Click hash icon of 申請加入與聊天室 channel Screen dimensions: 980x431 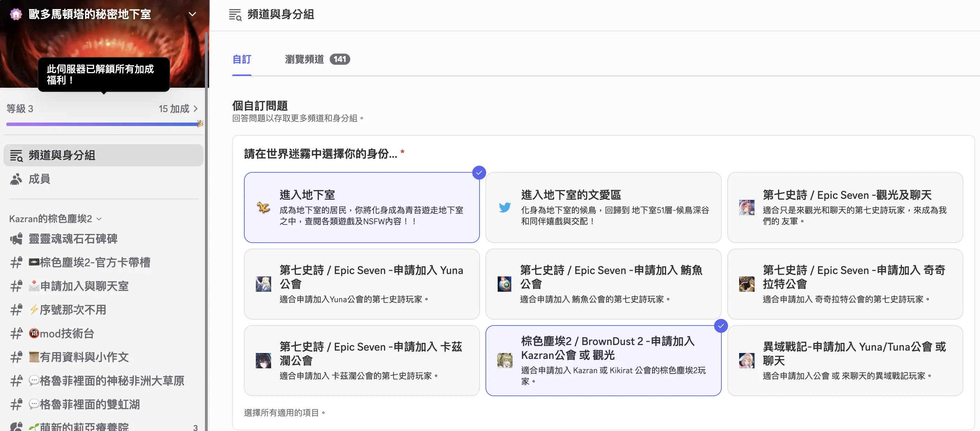16,286
